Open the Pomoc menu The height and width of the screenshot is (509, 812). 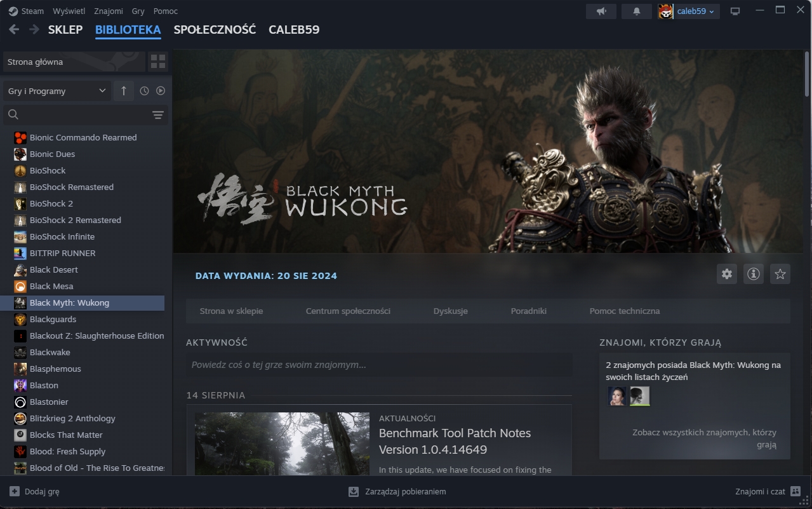[166, 11]
